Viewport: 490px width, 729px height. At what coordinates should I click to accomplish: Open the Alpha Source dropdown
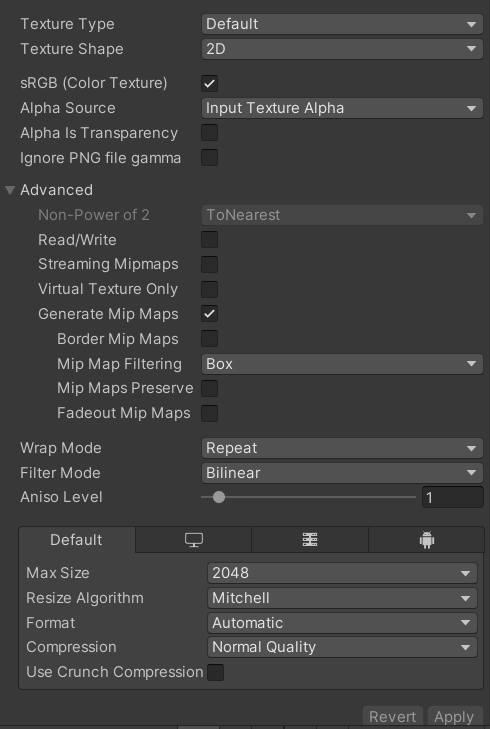(x=342, y=108)
